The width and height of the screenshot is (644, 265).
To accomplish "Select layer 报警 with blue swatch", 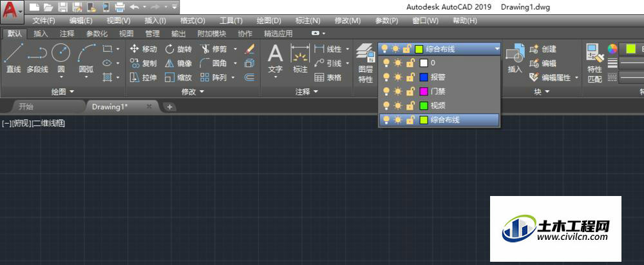I will (439, 77).
